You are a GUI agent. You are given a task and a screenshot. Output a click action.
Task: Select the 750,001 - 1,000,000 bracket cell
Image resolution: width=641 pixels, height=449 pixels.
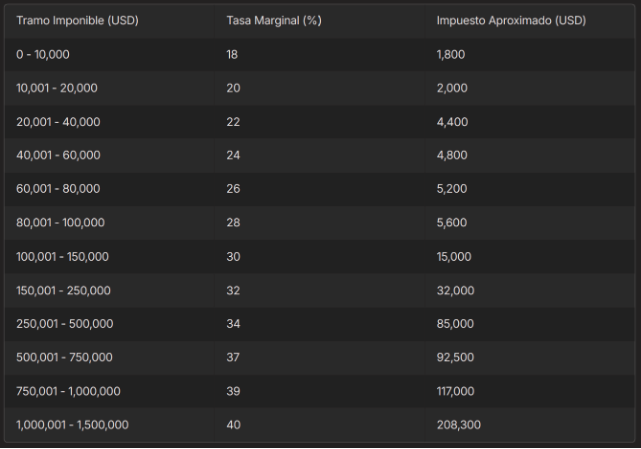point(68,392)
